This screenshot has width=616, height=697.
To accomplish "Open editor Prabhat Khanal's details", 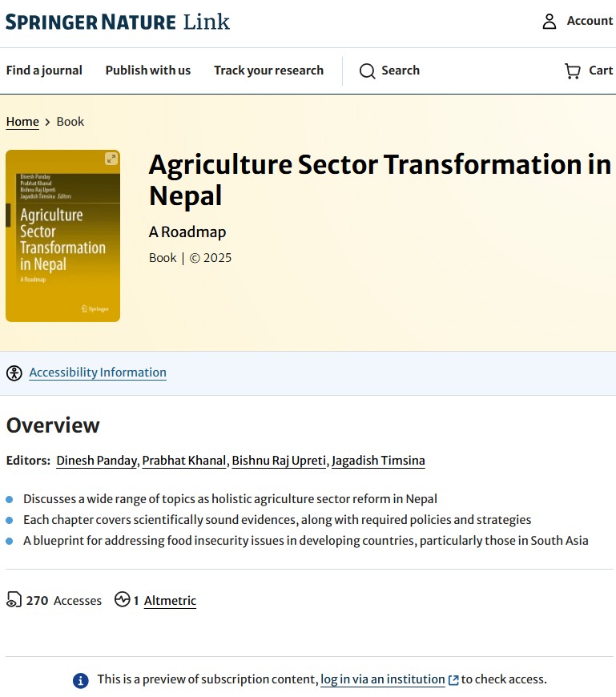I will click(184, 461).
